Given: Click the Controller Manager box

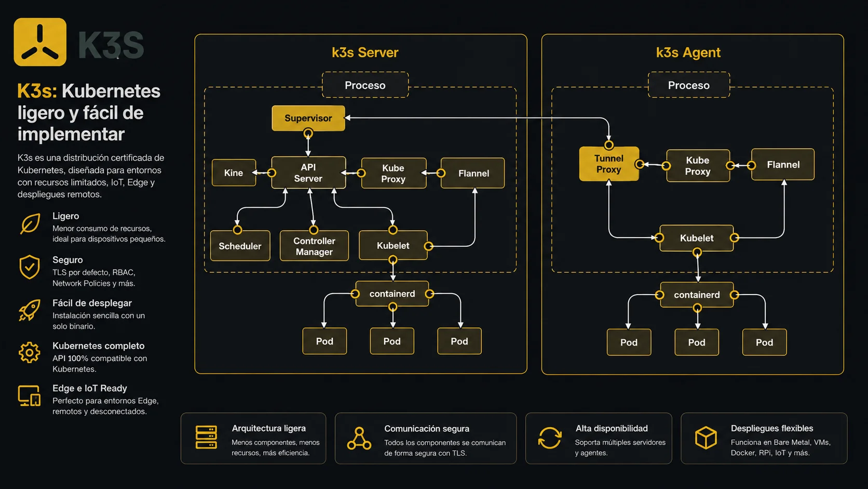Looking at the screenshot, I should (x=314, y=246).
